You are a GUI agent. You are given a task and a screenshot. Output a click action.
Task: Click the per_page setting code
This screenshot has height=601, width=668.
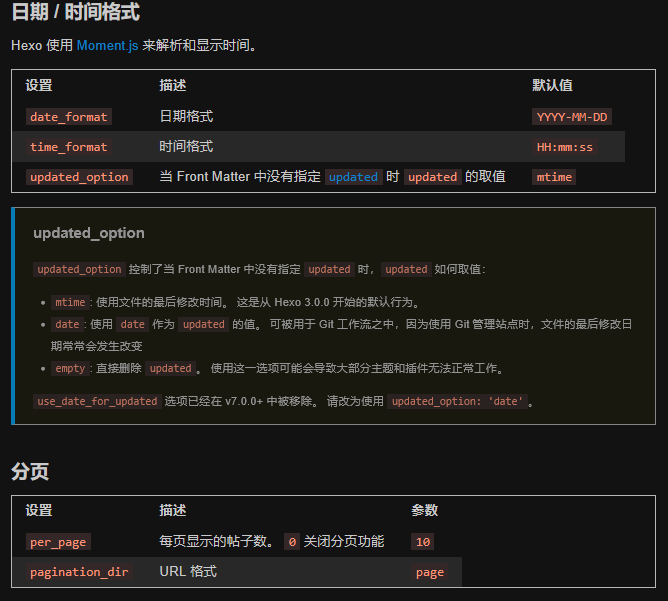58,542
